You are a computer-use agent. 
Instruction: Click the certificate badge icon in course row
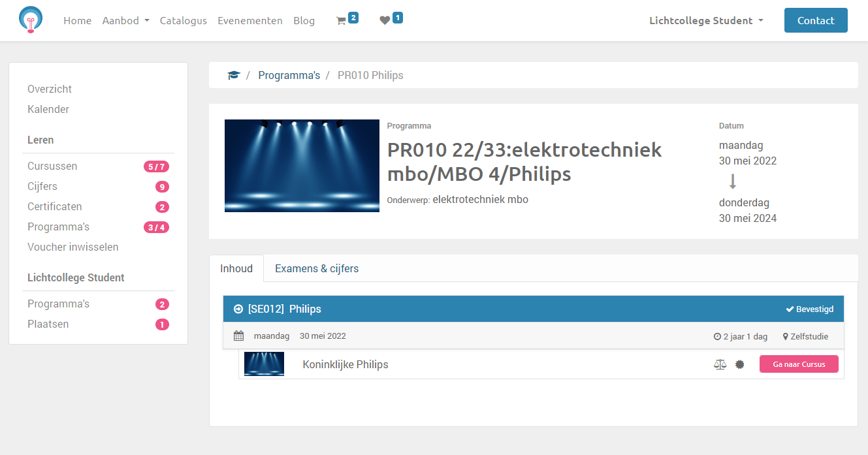tap(739, 364)
